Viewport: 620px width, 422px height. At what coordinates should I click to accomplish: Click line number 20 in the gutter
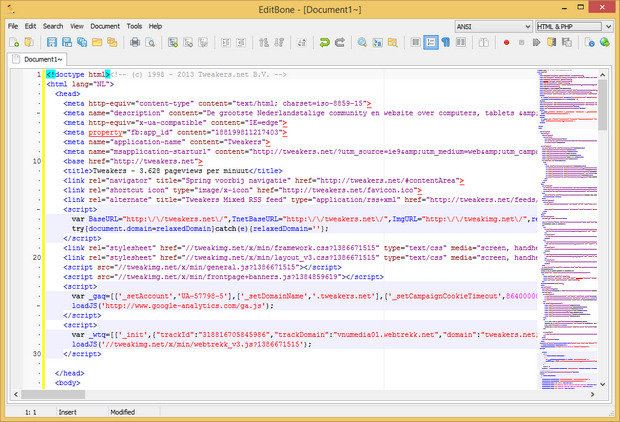click(x=37, y=257)
